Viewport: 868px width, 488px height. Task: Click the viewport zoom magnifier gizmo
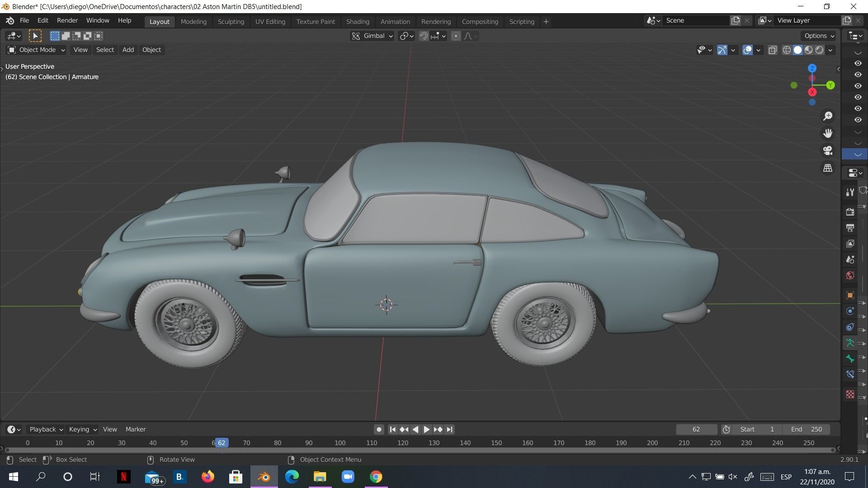828,116
